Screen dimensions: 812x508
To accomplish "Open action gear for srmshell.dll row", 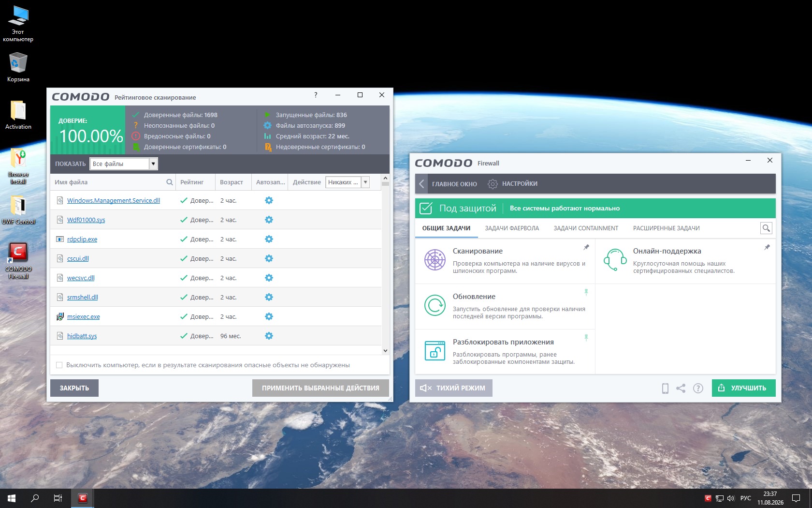I will click(x=269, y=297).
